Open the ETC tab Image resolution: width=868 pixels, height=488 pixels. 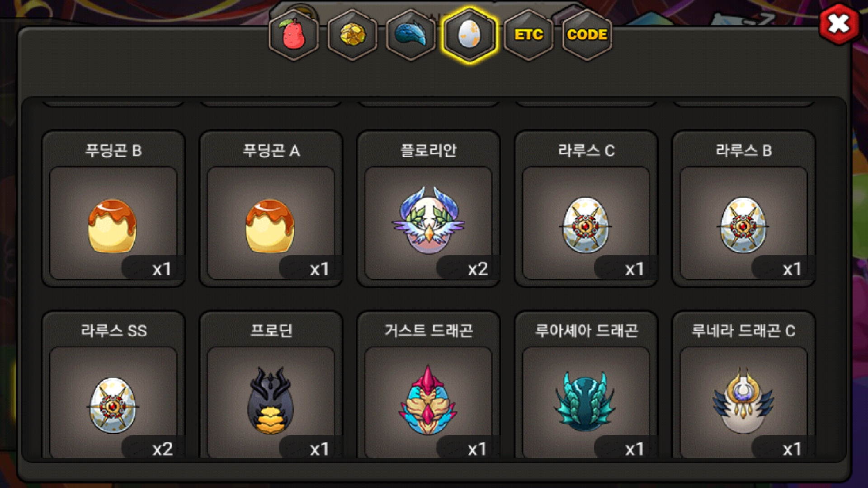pyautogui.click(x=528, y=35)
